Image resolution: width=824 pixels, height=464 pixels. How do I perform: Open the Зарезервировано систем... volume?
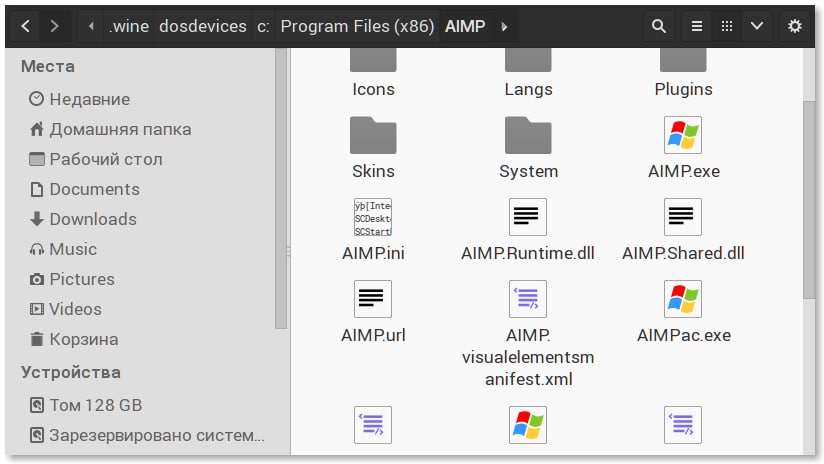(x=147, y=435)
